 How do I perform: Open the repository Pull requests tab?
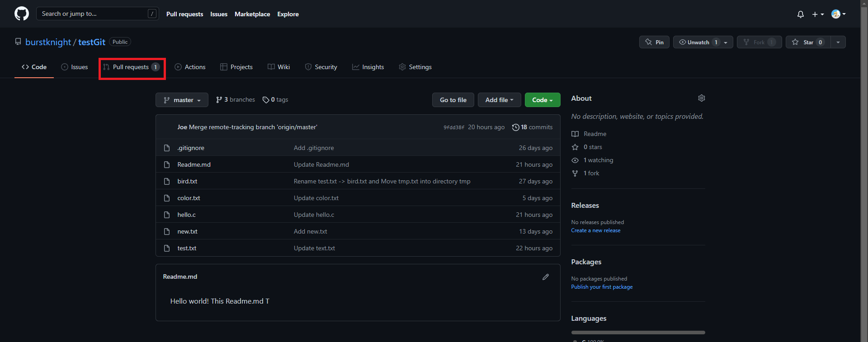click(x=132, y=67)
